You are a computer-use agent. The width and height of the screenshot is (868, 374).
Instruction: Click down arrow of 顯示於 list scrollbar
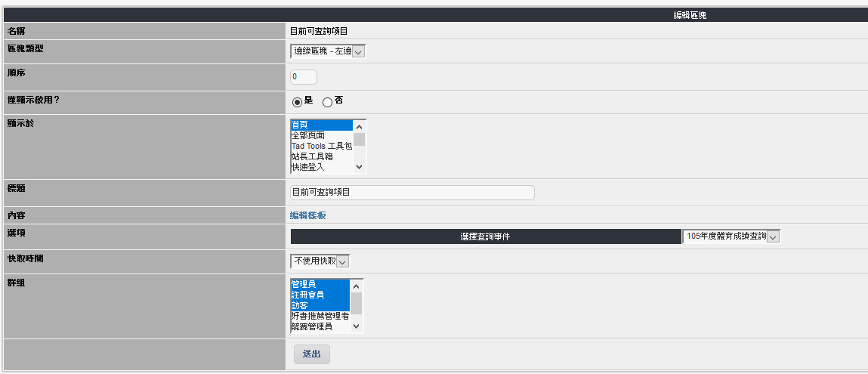pos(360,167)
